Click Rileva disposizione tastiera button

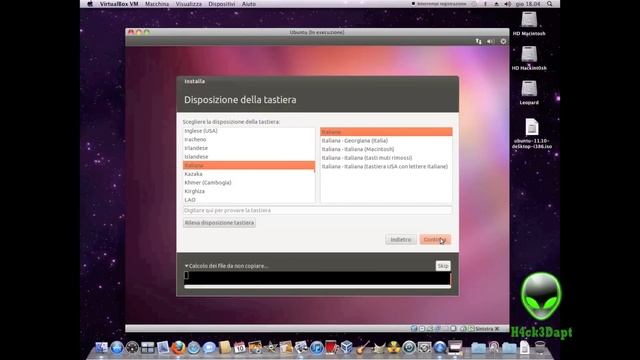pos(219,223)
